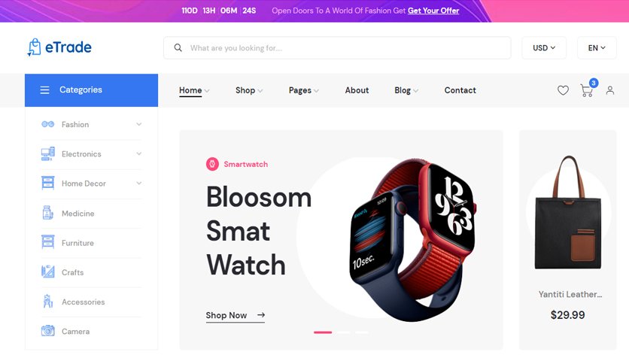Click the Crafts category icon
Screen dimensions: 629x364
pyautogui.click(x=47, y=271)
